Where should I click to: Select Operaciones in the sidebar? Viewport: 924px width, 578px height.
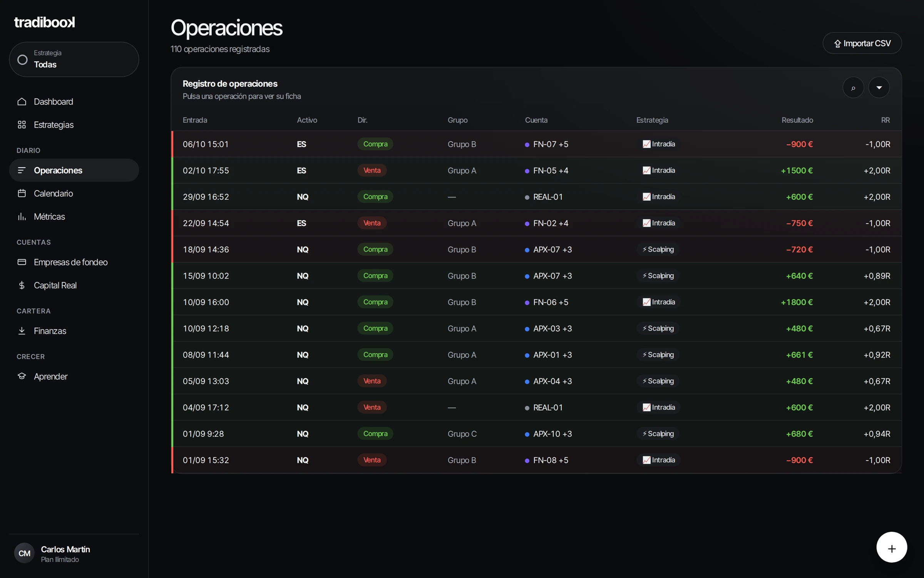tap(74, 170)
